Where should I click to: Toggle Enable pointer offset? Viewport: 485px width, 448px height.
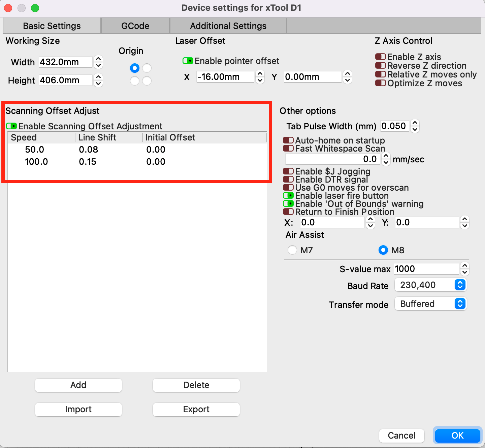point(188,61)
